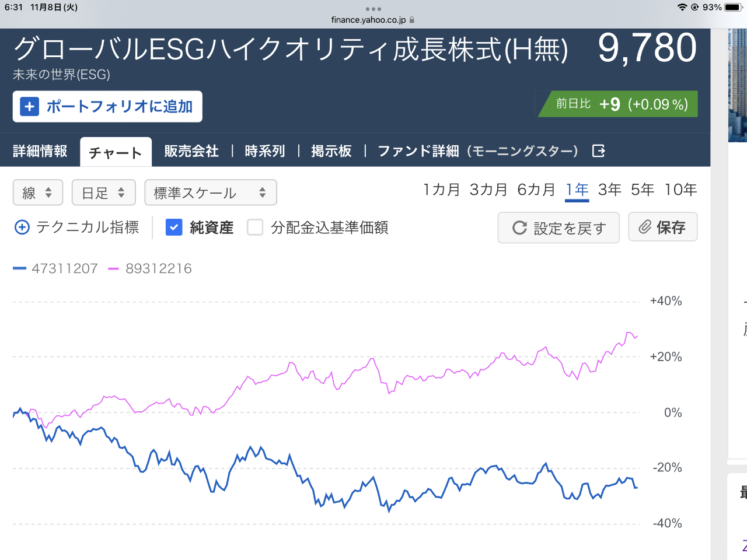The image size is (747, 560).
Task: Tap the three-dot menu at top center
Action: coord(373,9)
